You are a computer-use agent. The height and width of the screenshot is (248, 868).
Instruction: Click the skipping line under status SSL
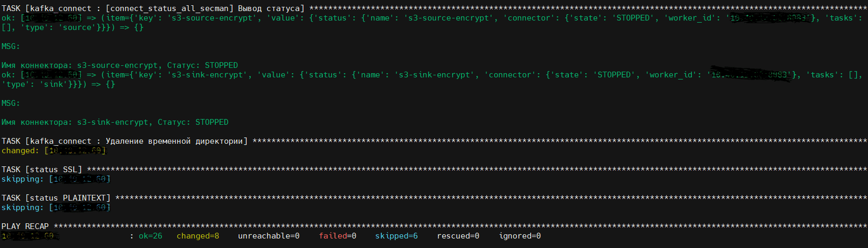[56, 179]
